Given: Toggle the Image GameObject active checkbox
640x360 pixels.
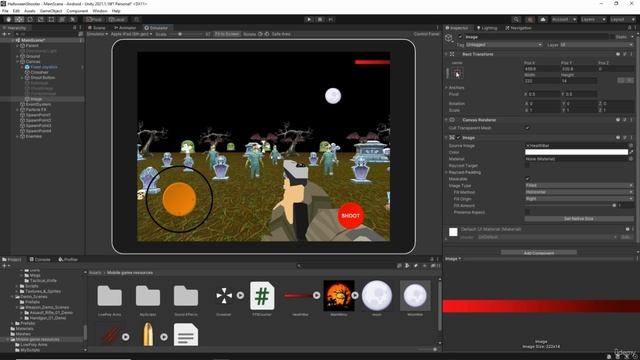Looking at the screenshot, I should 460,37.
